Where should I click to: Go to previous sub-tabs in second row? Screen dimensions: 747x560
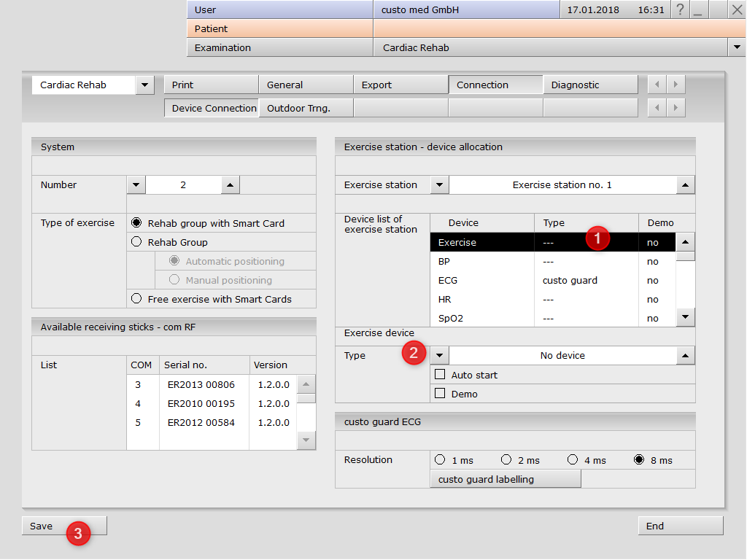[x=657, y=108]
